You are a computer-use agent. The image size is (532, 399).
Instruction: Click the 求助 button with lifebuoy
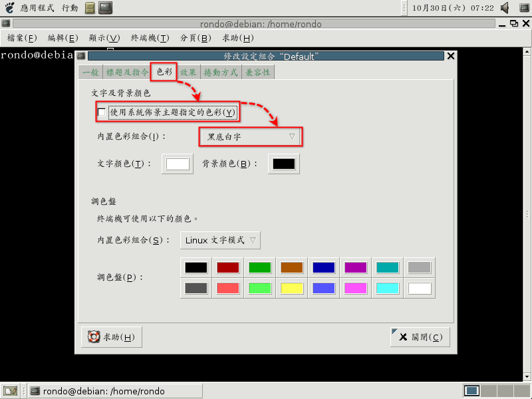(111, 337)
